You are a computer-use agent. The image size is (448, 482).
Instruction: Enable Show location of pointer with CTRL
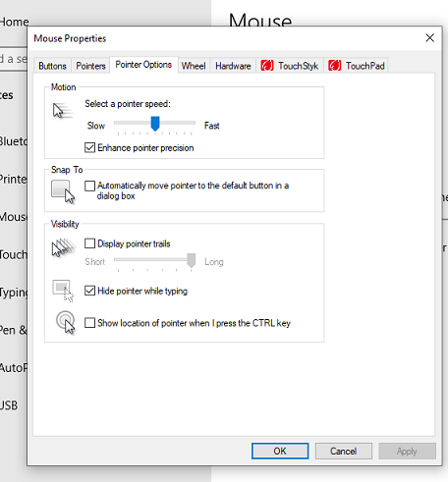click(x=89, y=323)
